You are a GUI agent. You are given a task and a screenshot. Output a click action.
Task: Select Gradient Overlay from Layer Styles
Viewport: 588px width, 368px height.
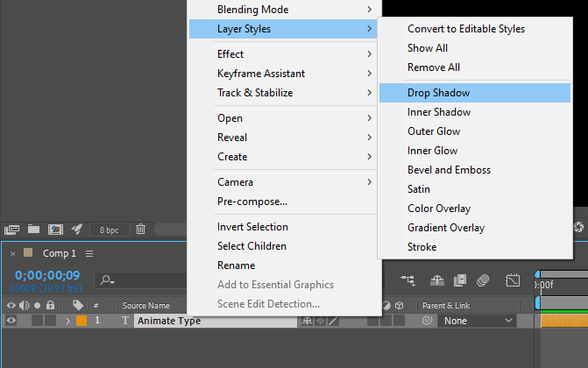[445, 228]
